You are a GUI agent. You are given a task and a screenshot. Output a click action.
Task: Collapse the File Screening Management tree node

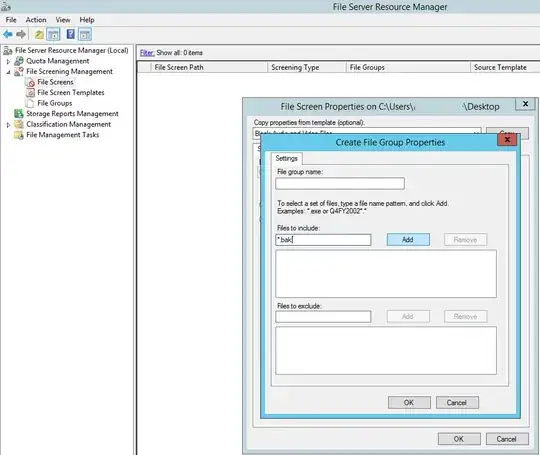(8, 72)
